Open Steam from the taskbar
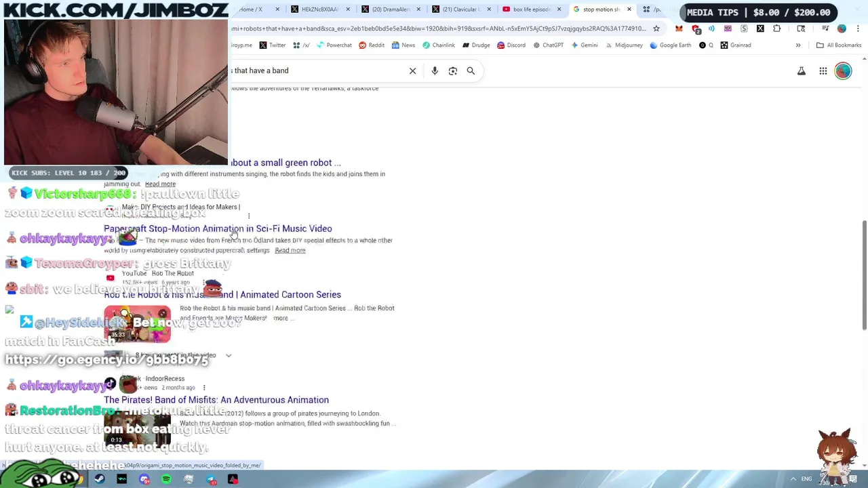This screenshot has width=868, height=488. click(100, 479)
